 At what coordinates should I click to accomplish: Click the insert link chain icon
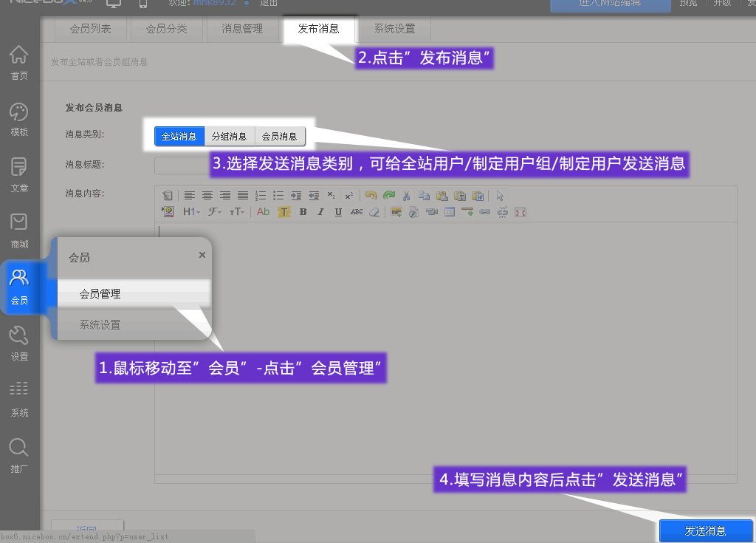pyautogui.click(x=484, y=212)
